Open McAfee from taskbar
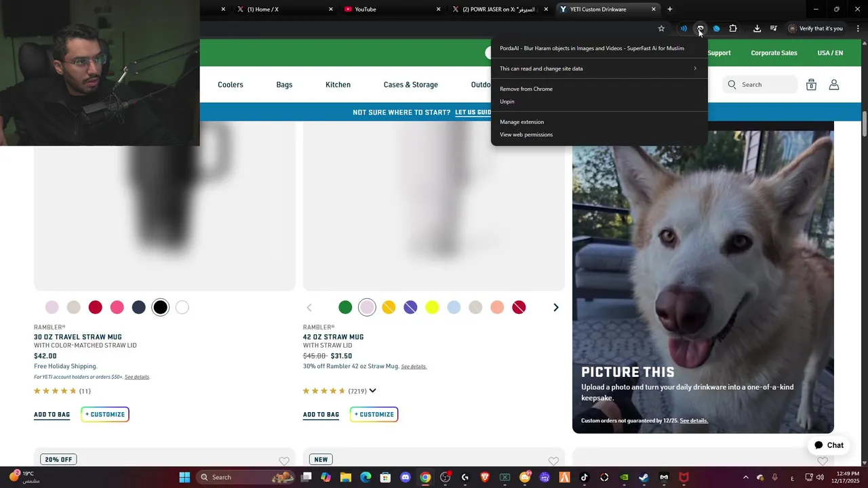 (x=684, y=477)
